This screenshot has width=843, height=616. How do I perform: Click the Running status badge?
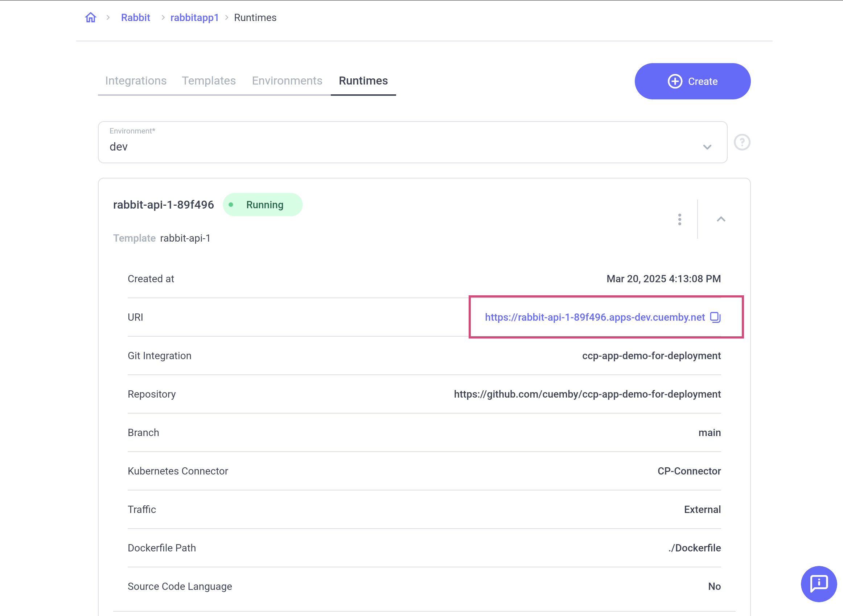pos(263,204)
